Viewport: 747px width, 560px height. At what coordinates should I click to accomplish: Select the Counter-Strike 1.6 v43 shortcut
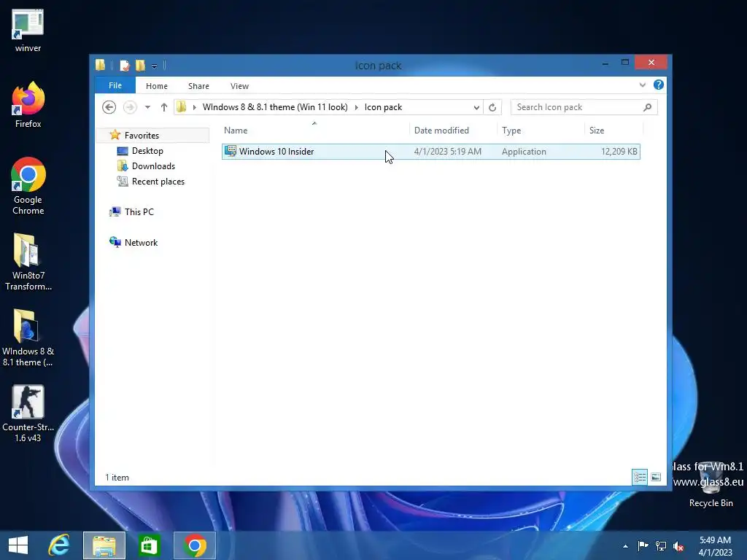(28, 413)
